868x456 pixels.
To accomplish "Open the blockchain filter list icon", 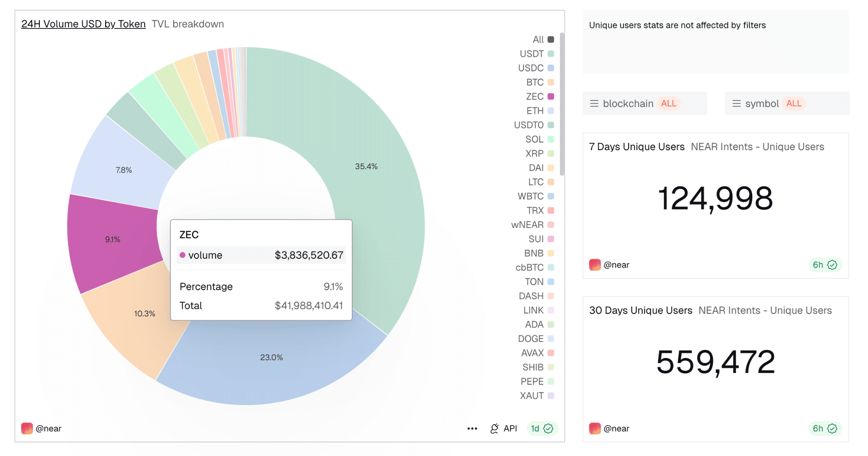I will point(594,104).
